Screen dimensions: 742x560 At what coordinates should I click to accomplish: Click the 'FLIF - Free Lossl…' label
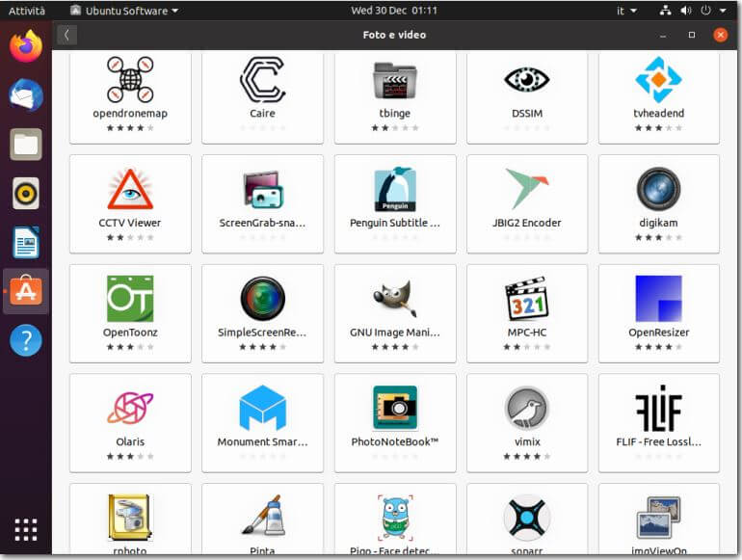[x=659, y=441]
